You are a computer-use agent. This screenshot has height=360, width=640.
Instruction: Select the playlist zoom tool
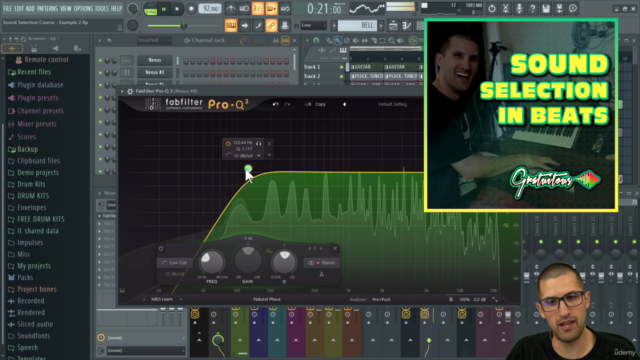pos(391,40)
